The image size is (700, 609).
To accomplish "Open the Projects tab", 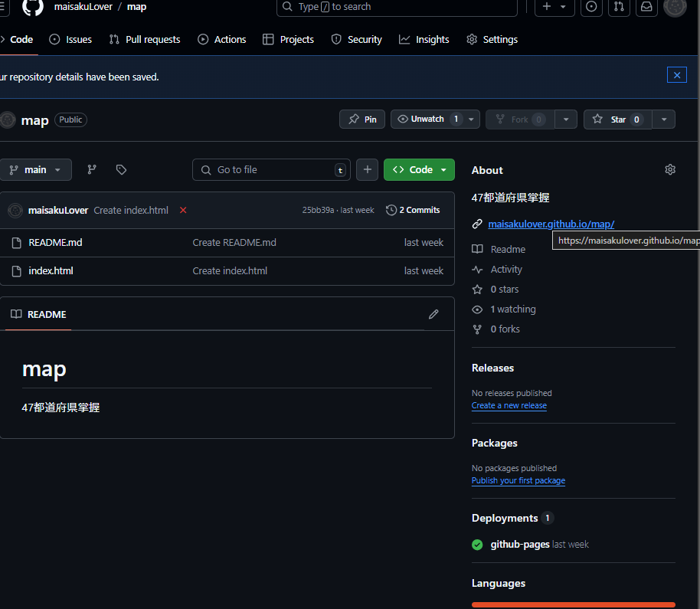I will pyautogui.click(x=289, y=39).
